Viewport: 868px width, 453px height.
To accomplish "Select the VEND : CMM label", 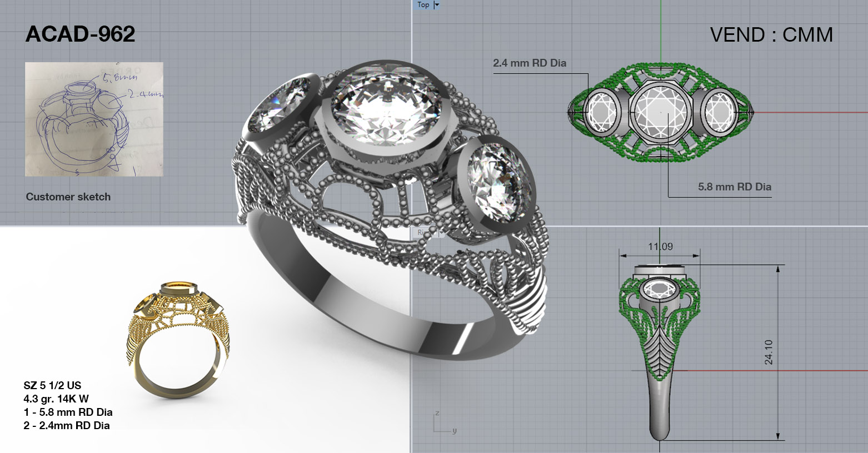I will click(x=771, y=35).
